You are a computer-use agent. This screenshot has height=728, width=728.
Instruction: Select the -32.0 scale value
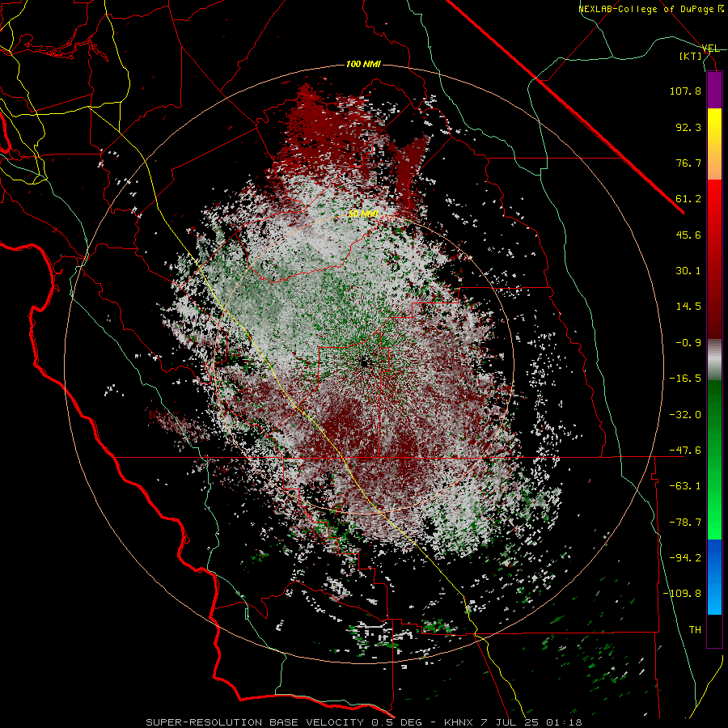coord(685,415)
